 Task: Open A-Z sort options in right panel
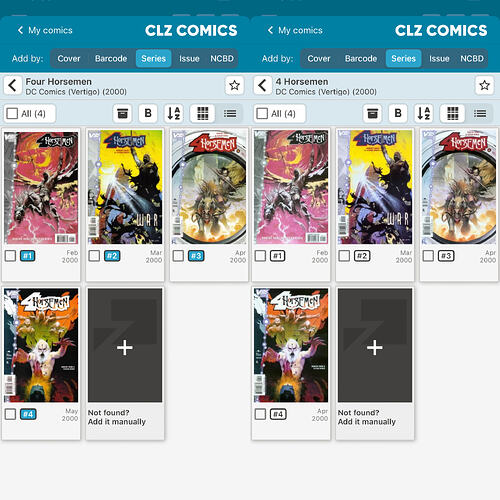(424, 114)
